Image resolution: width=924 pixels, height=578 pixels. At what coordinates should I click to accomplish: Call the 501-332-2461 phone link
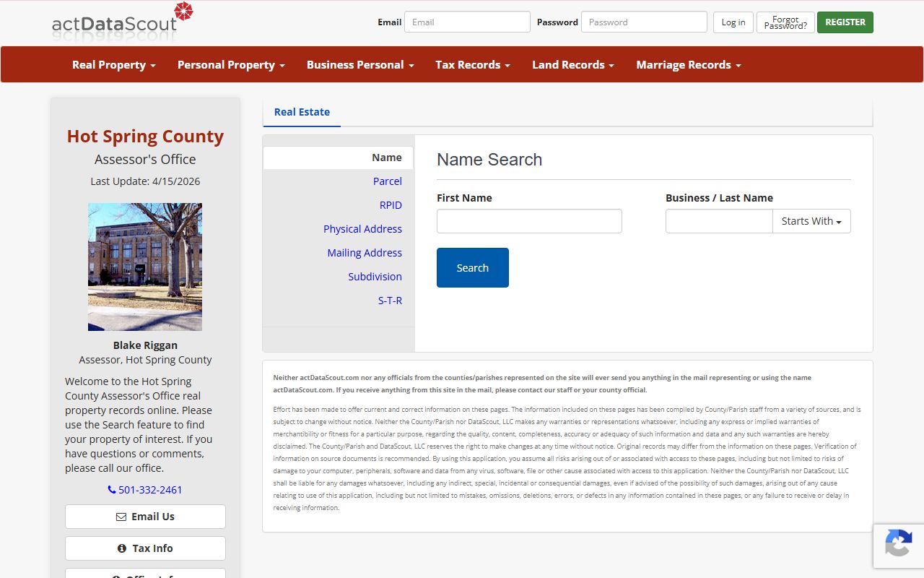click(x=145, y=490)
